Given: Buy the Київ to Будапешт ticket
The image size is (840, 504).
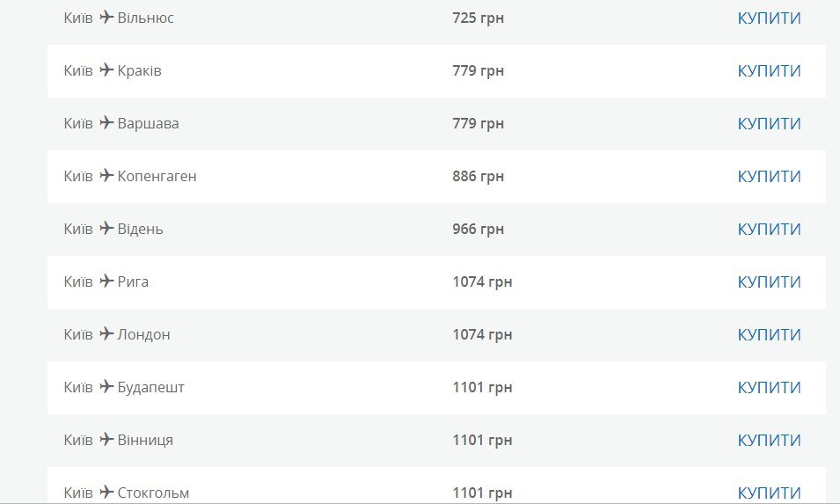Looking at the screenshot, I should click(769, 387).
